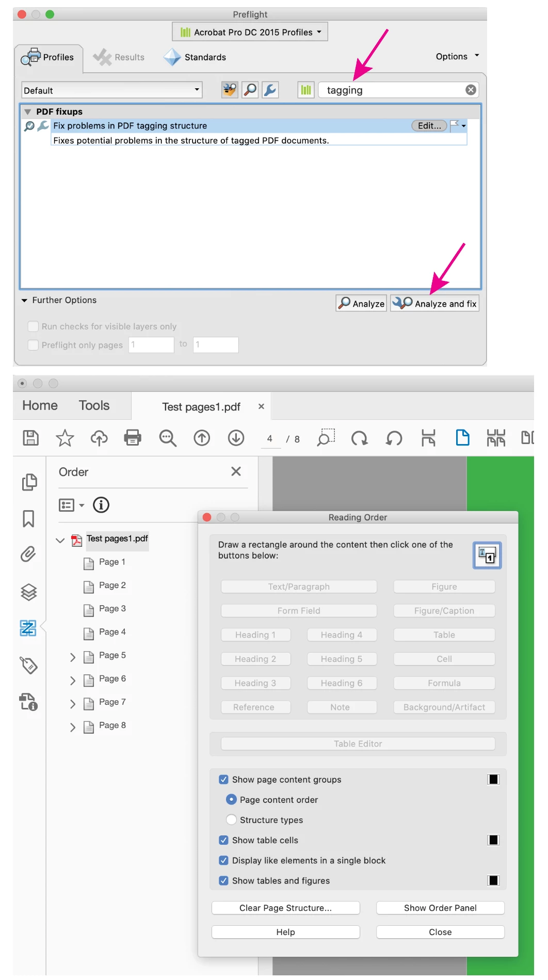Uncheck Display like elements in a single block
This screenshot has width=548, height=980.
[x=224, y=860]
